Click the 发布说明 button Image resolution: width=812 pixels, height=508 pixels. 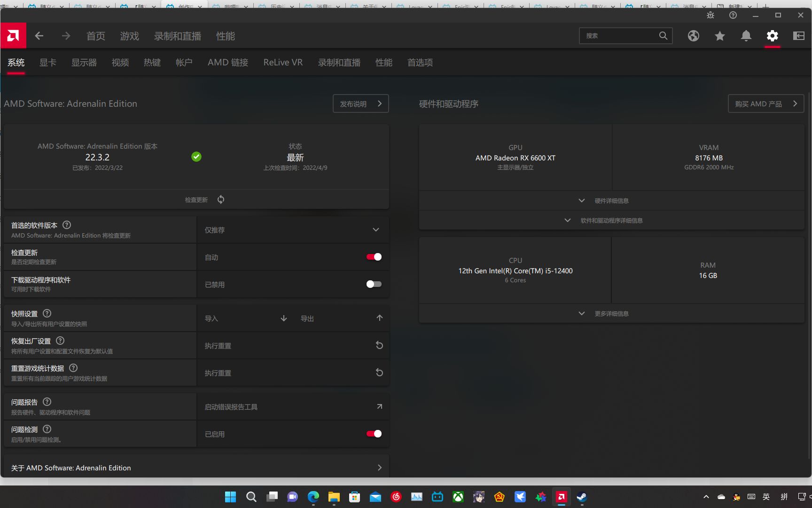tap(361, 103)
